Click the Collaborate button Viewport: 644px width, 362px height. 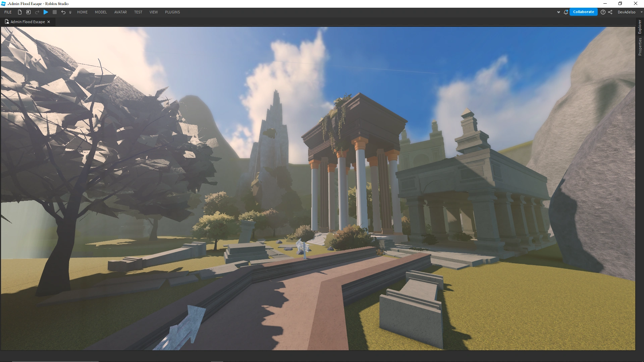(x=583, y=12)
